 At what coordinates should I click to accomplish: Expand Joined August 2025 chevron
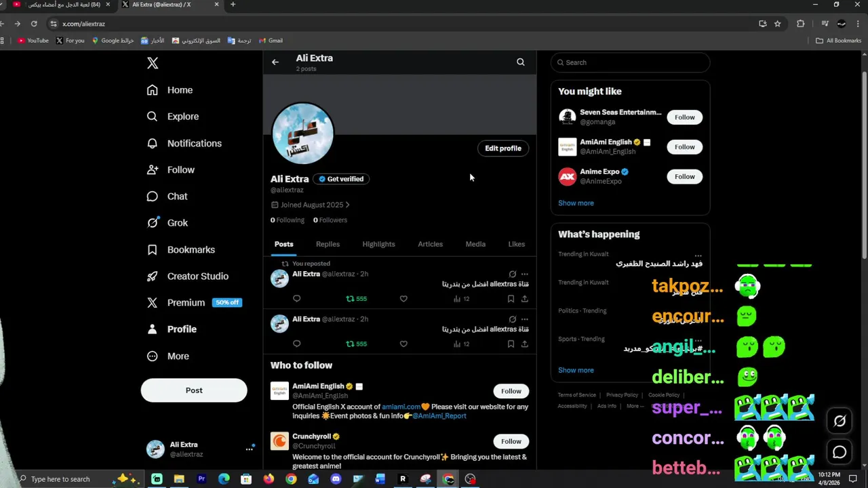click(x=347, y=205)
